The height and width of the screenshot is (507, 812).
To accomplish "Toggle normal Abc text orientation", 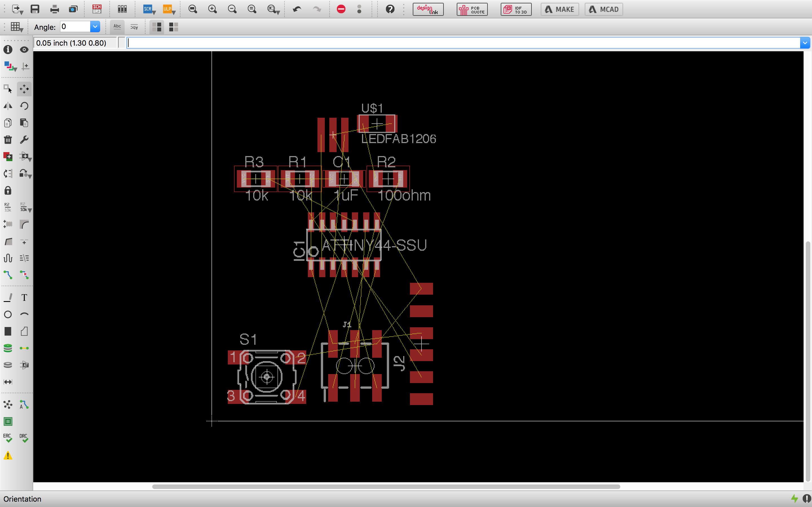I will [117, 27].
